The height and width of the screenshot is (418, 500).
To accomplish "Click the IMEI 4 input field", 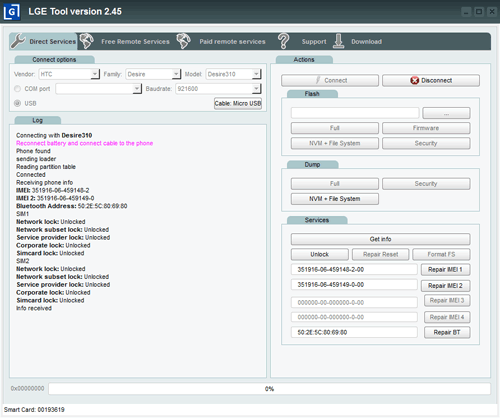I will [354, 317].
